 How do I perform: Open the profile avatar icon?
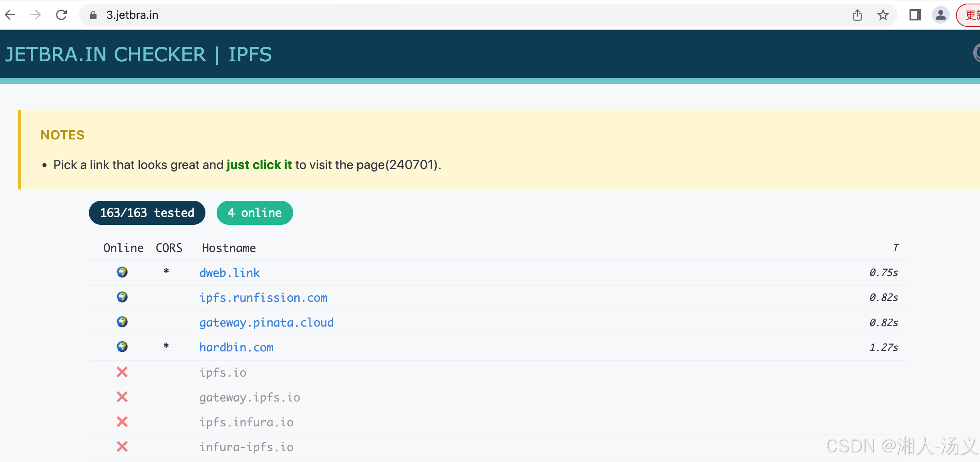click(940, 15)
